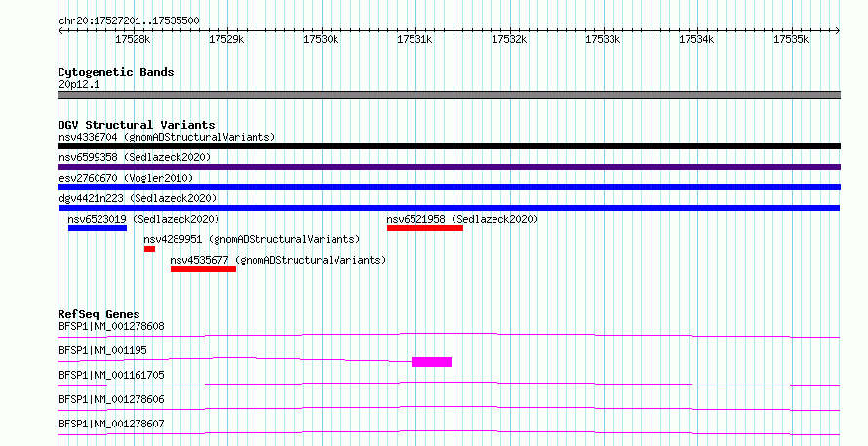This screenshot has width=868, height=446.
Task: Open nsv4289951 variant label
Action: point(252,239)
